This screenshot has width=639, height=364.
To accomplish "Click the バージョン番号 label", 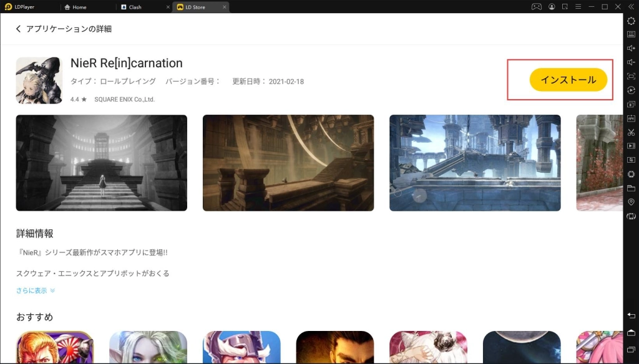I will (192, 82).
